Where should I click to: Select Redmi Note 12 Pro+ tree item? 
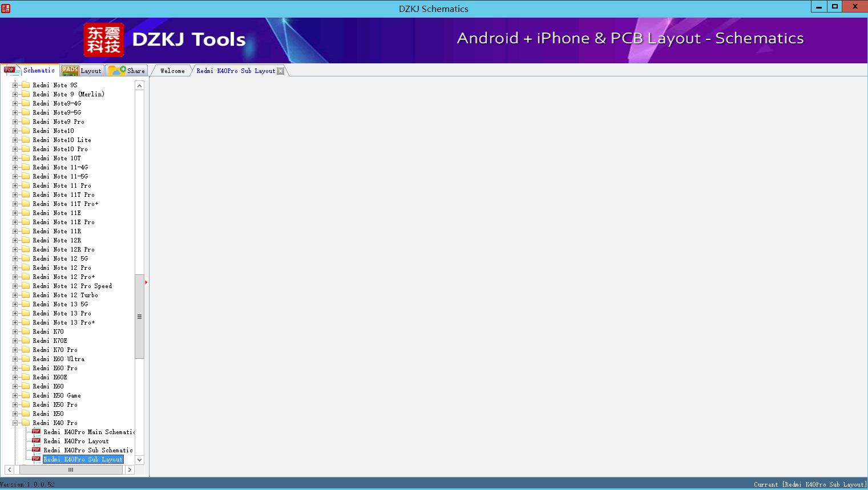[x=64, y=277]
